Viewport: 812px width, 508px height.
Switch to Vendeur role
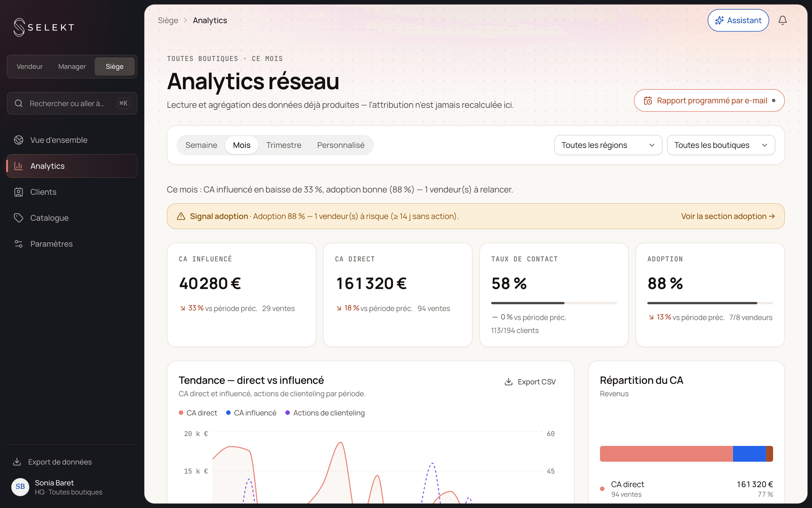click(x=30, y=67)
